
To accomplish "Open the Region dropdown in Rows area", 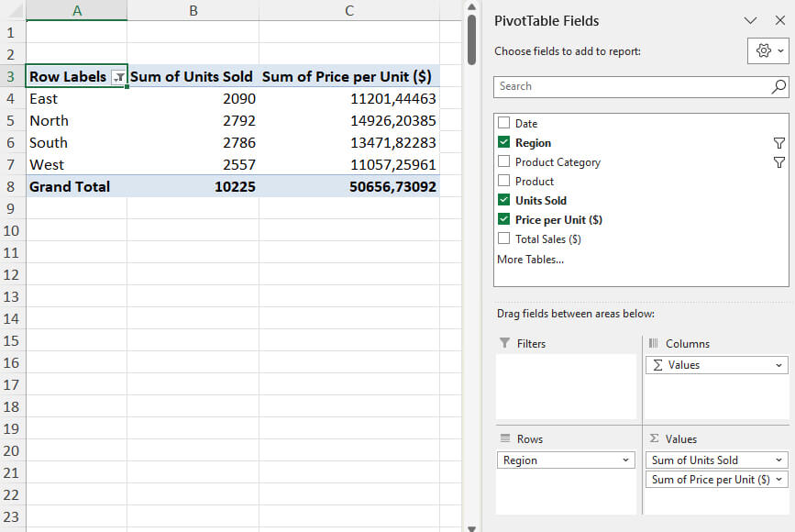I will coord(626,460).
